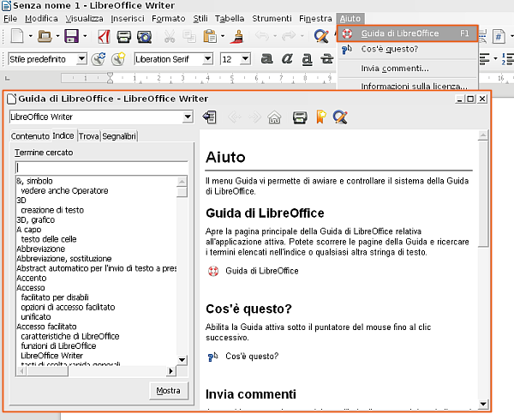The width and height of the screenshot is (514, 420).
Task: Click the Copy icon in toolbar
Action: [x=189, y=36]
